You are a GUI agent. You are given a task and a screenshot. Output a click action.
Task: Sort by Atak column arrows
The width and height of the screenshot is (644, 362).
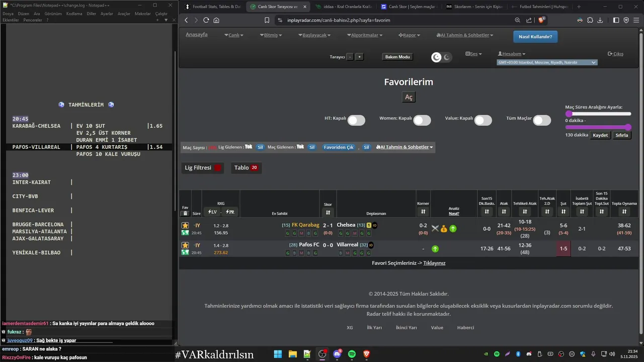click(x=504, y=212)
